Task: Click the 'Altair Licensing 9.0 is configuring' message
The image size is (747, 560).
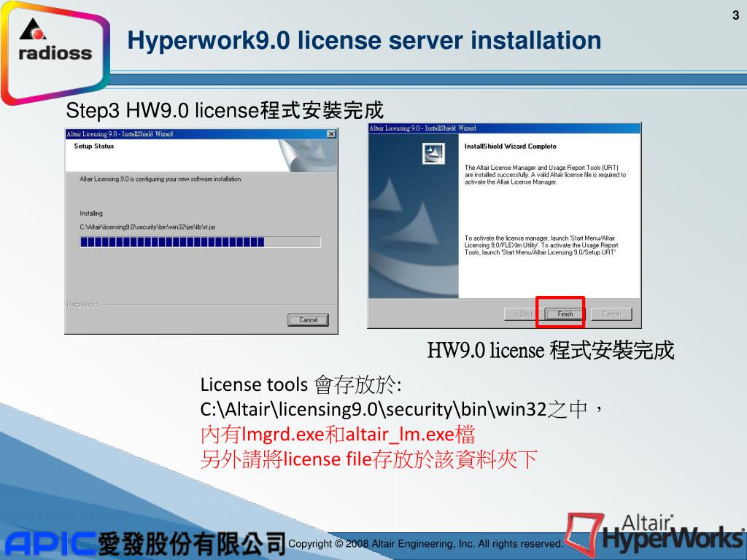Action: point(160,179)
